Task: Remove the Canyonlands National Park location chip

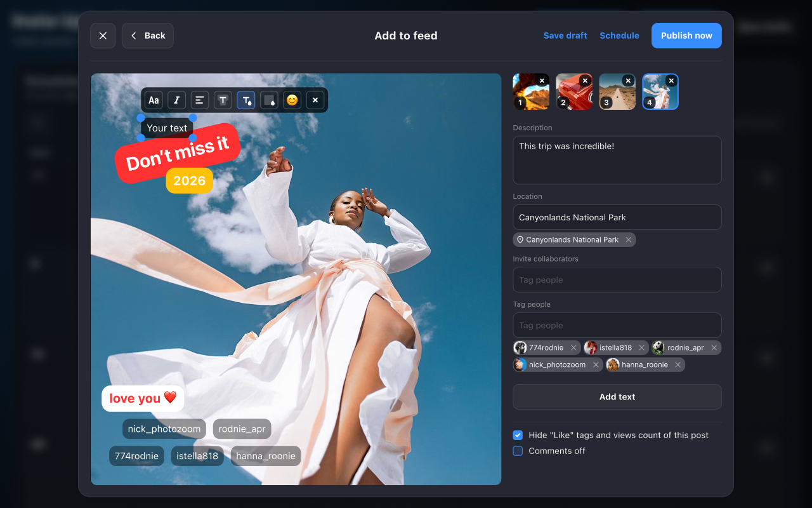Action: pos(628,239)
